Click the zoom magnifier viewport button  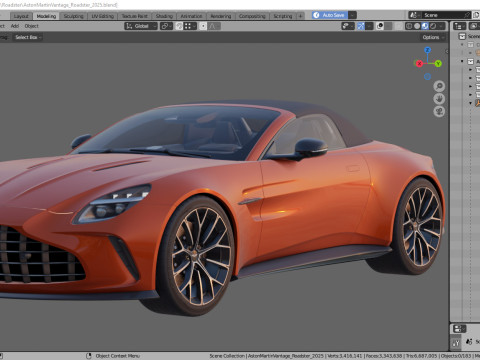pos(439,86)
